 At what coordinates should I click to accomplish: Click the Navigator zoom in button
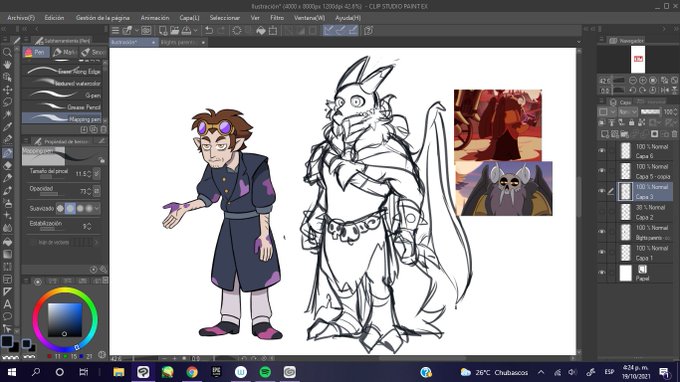[x=643, y=80]
